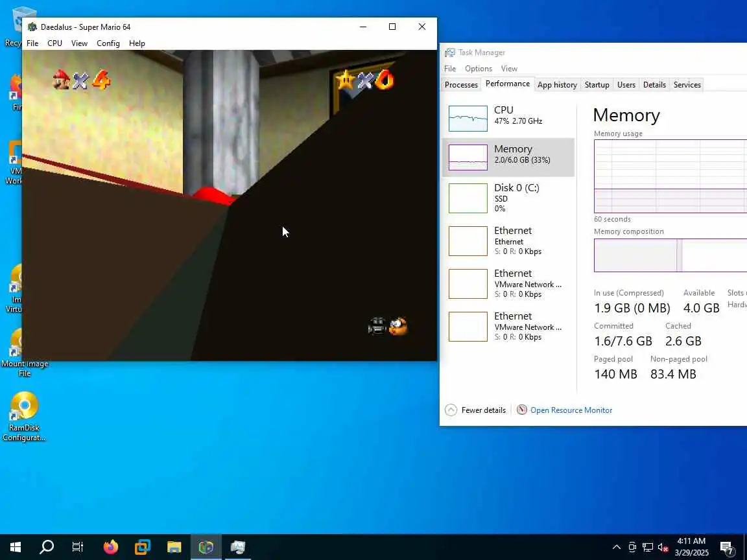This screenshot has height=560, width=747.
Task: Click the Mario lives head icon
Action: pos(62,80)
